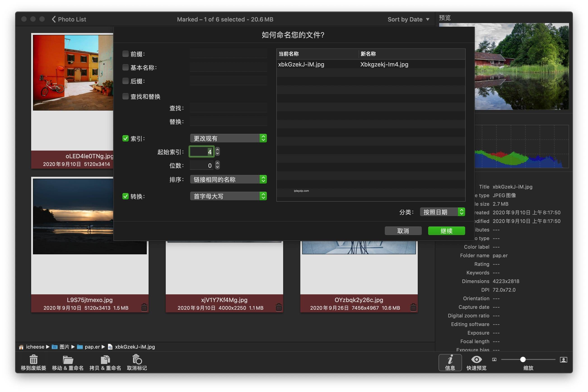Click the OYzbqk2y26c.jpg file name label
Image resolution: width=588 pixels, height=392 pixels.
point(359,300)
